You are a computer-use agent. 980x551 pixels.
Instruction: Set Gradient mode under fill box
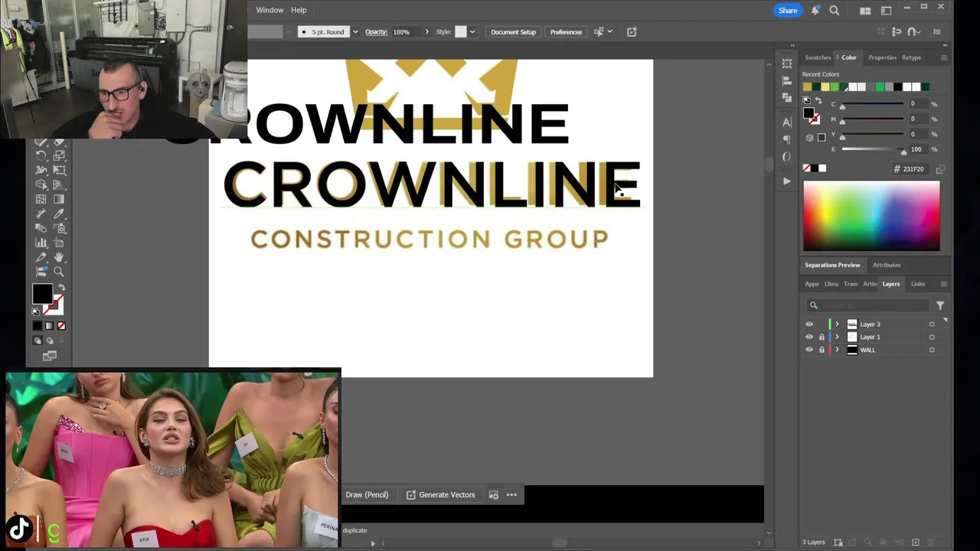tap(50, 326)
